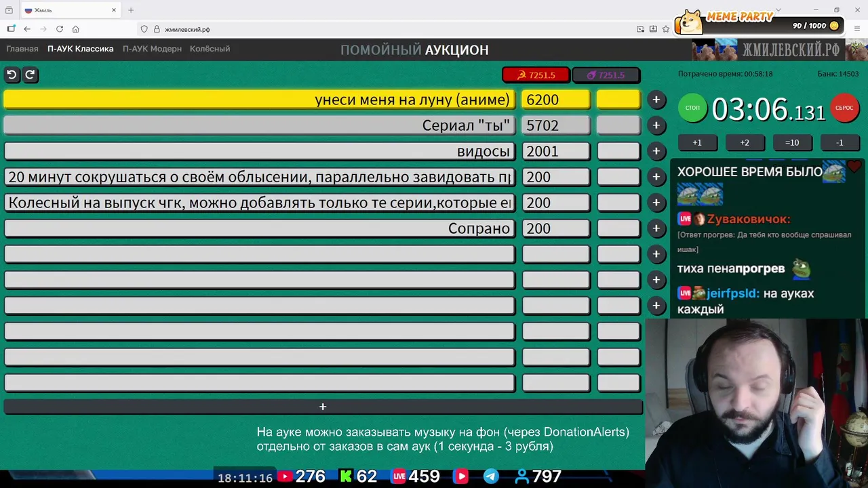Click the red hammer-and-sickle 7251.5 button
The image size is (868, 488).
536,75
